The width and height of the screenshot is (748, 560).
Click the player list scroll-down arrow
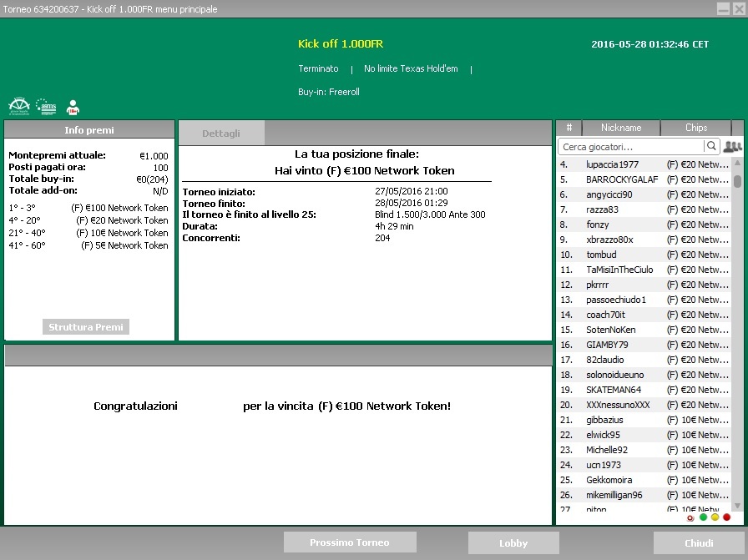pos(737,506)
